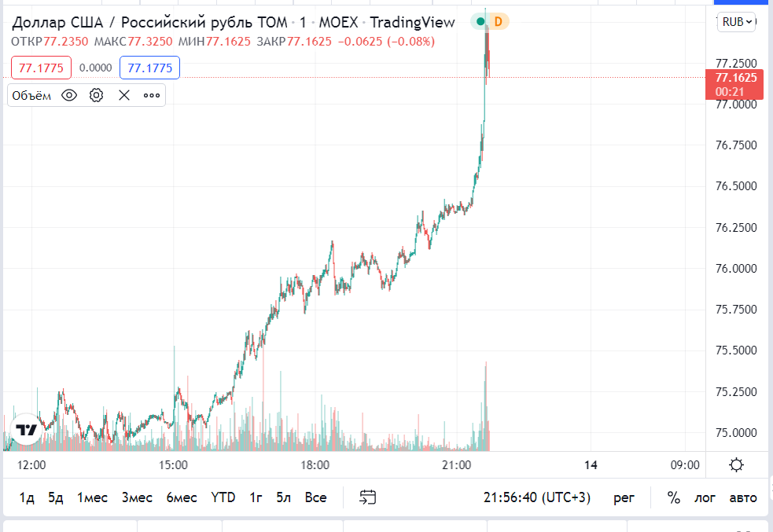Image resolution: width=773 pixels, height=532 pixels.
Task: Open timezone menu 21:56:40 (UTC+3)
Action: pyautogui.click(x=537, y=497)
